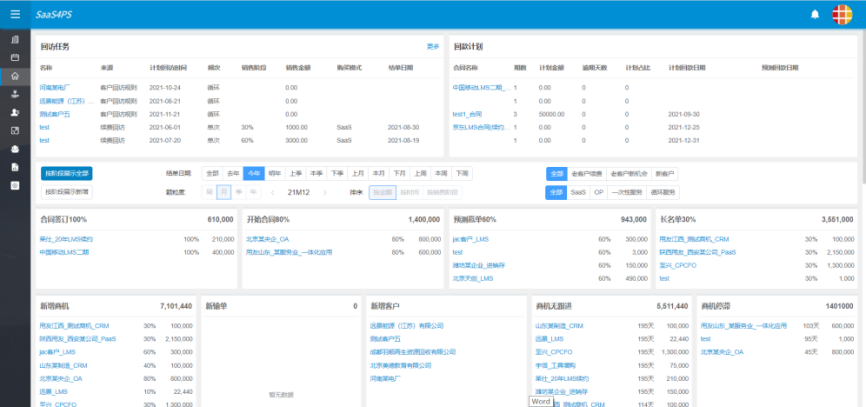The image size is (866, 407).
Task: Go to next period right of 21M12
Action: tap(325, 192)
